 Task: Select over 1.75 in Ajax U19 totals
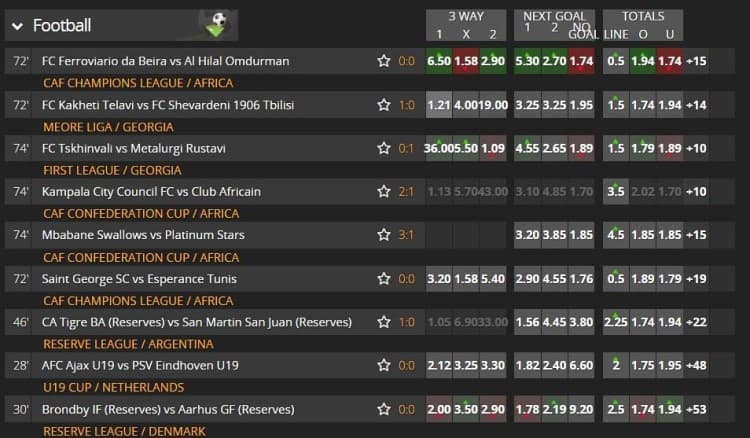coord(643,365)
